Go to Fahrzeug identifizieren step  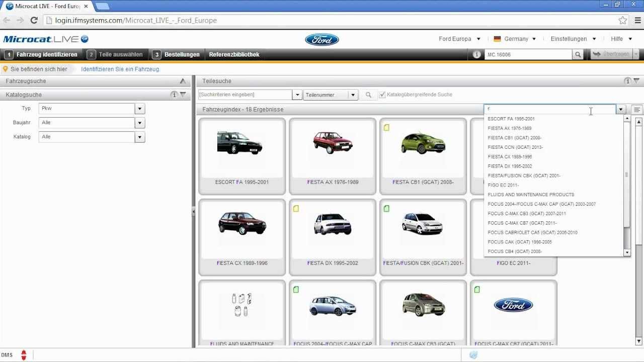tap(41, 54)
